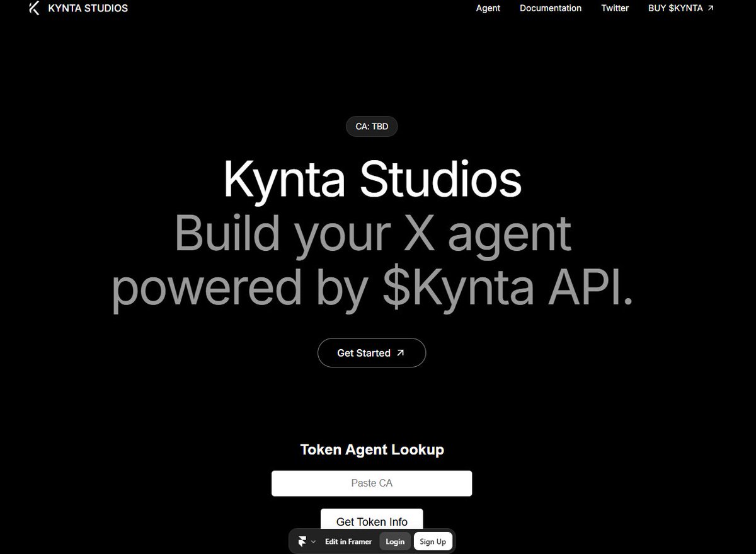This screenshot has width=756, height=554.
Task: Click the Get Started button
Action: tap(372, 353)
